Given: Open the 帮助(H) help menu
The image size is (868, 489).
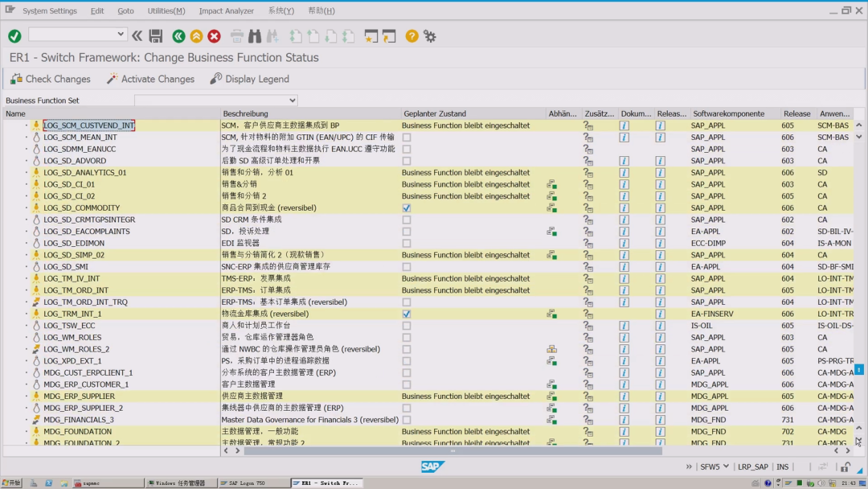Looking at the screenshot, I should [x=321, y=10].
